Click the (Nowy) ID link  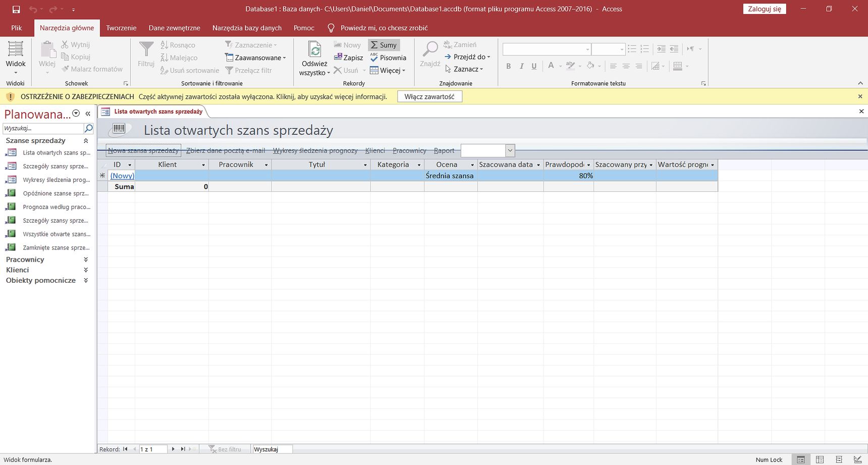tap(122, 176)
